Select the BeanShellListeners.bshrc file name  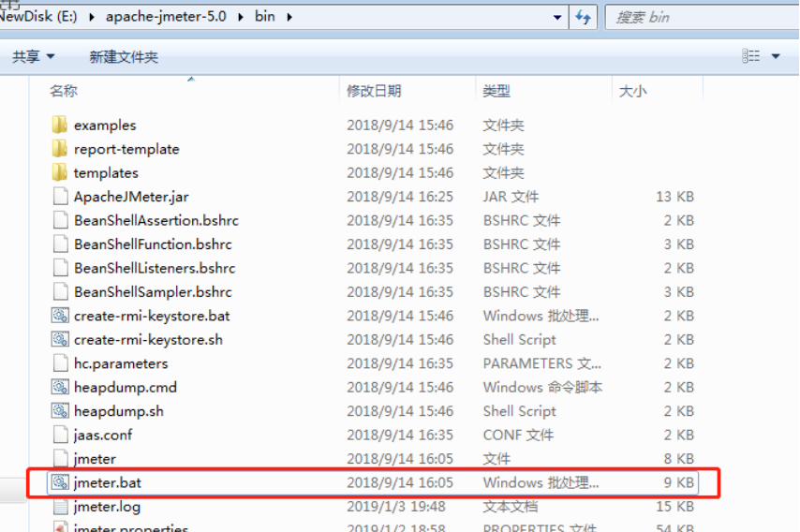(x=155, y=268)
